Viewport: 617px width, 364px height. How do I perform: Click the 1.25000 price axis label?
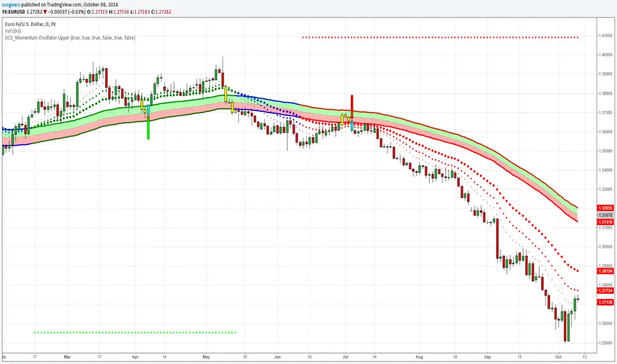tap(605, 343)
